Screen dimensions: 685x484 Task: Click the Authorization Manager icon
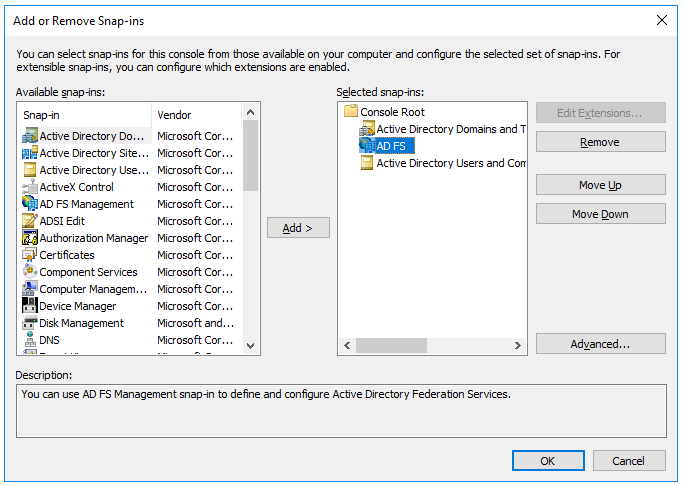30,238
